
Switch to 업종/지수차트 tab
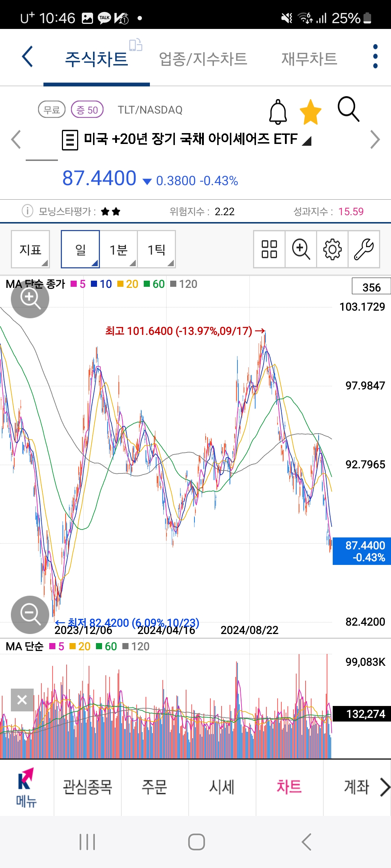pos(203,59)
